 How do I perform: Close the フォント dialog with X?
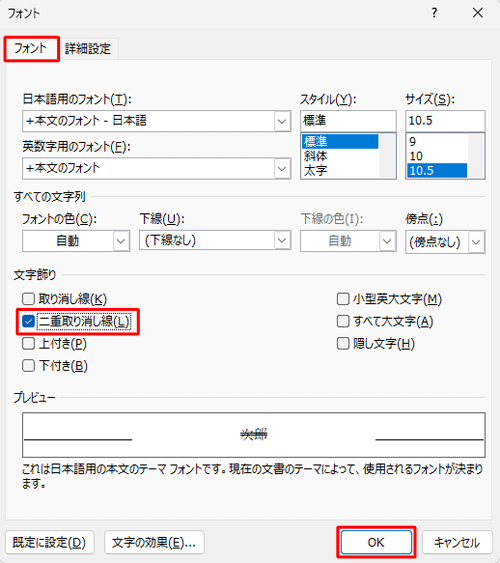pos(478,13)
